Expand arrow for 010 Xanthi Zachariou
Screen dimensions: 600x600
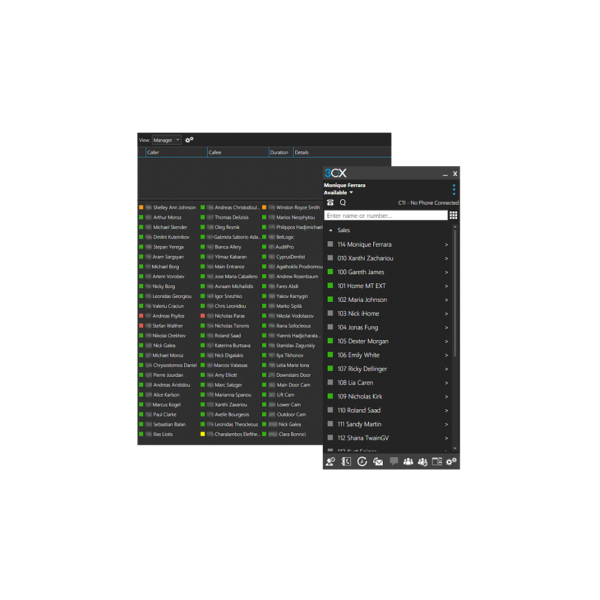tap(446, 258)
